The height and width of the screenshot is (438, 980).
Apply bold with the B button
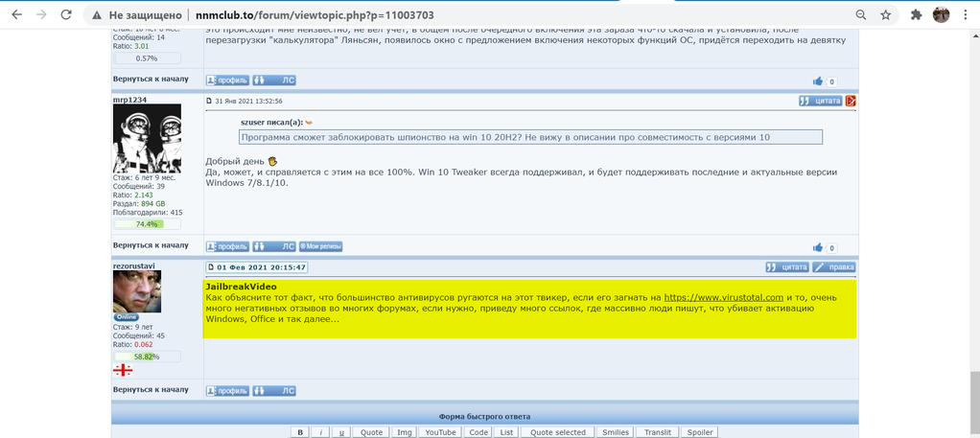[x=300, y=432]
